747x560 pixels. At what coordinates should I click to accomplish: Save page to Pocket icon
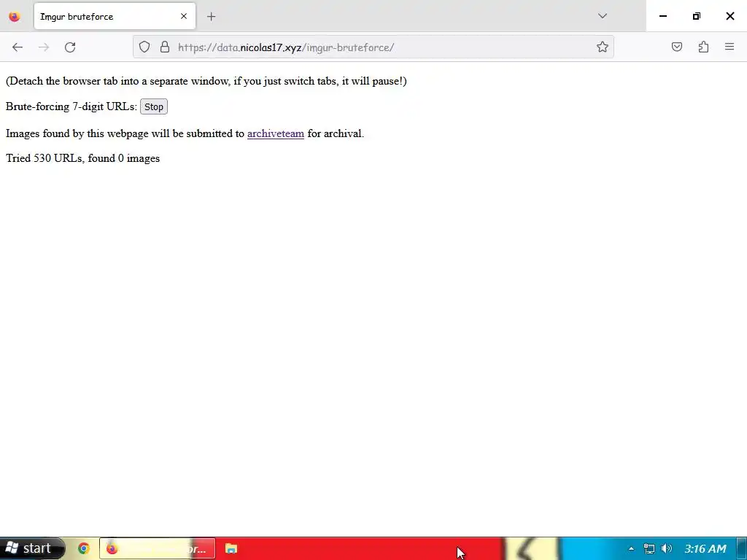click(676, 47)
